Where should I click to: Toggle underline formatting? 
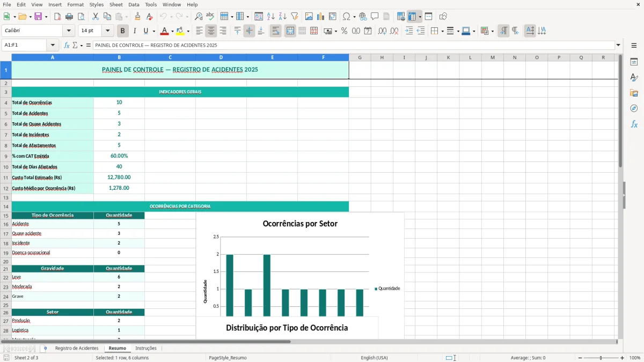[146, 31]
